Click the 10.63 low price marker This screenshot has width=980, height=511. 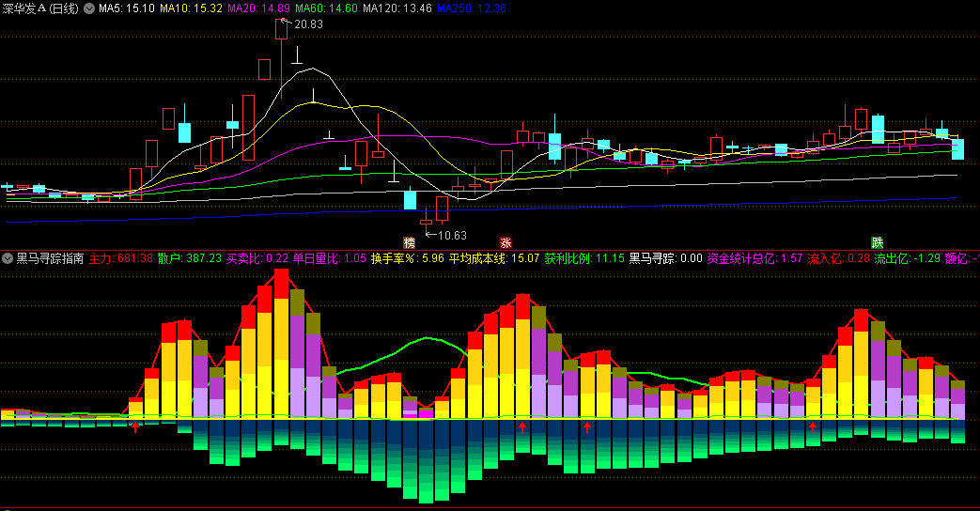[x=452, y=236]
